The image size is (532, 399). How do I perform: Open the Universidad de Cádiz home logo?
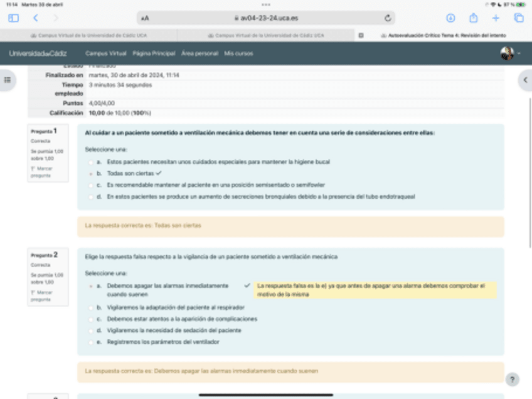pos(38,53)
